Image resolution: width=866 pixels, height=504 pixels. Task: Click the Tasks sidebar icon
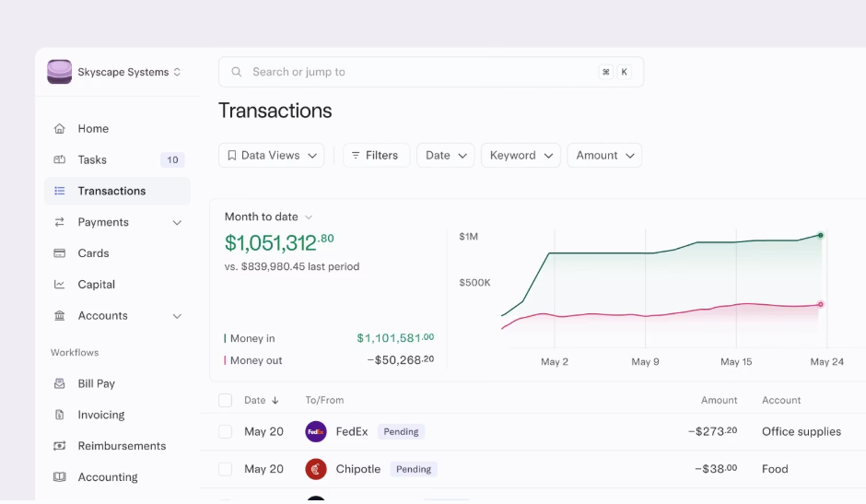60,159
